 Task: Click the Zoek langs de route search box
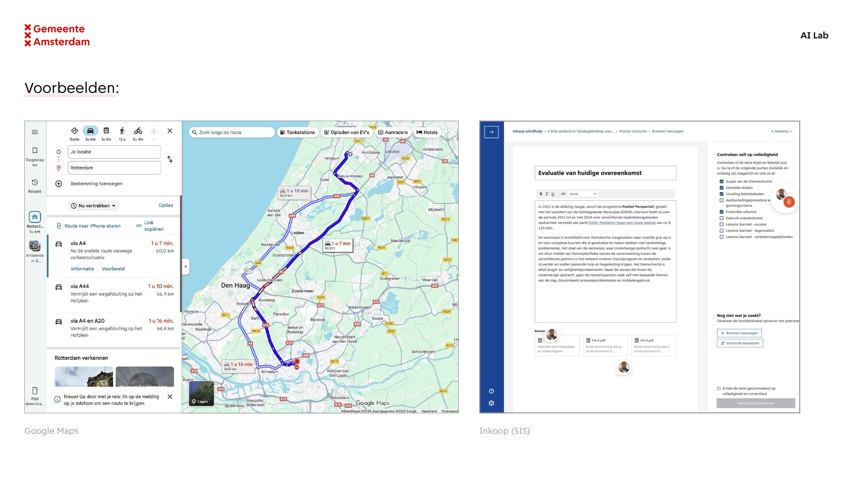pyautogui.click(x=232, y=132)
